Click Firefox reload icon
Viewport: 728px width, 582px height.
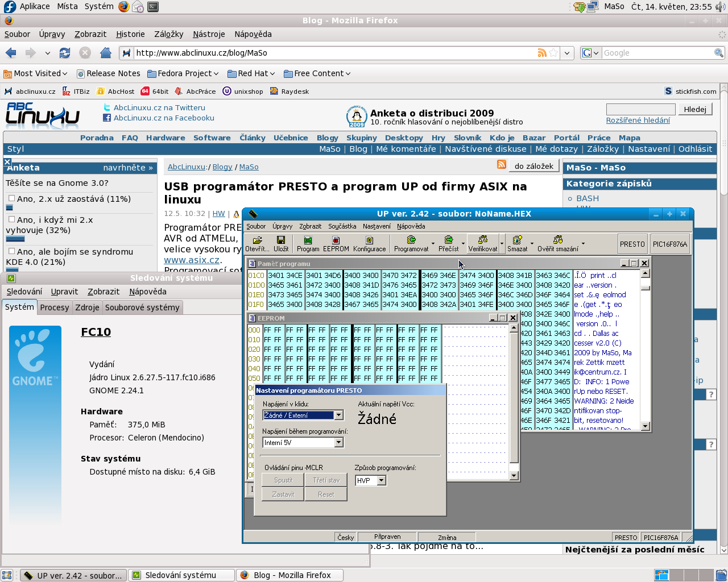point(65,53)
